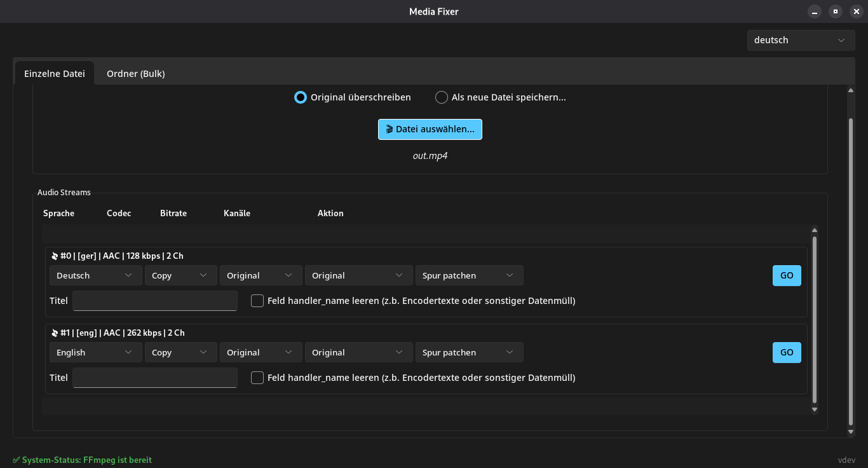Maximize the Media Fixer window
This screenshot has height=468, width=868.
click(836, 11)
